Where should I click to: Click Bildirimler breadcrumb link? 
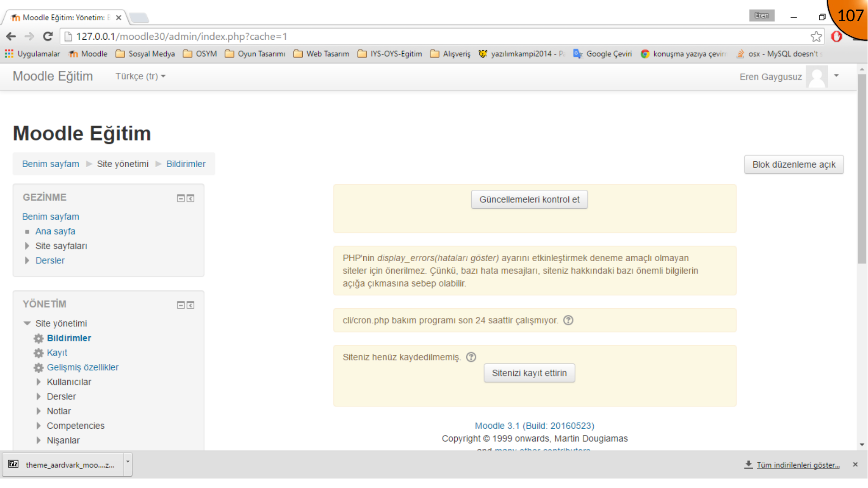click(x=186, y=164)
